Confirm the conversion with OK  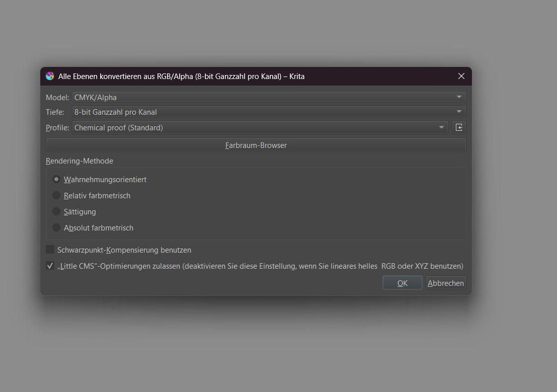(402, 283)
